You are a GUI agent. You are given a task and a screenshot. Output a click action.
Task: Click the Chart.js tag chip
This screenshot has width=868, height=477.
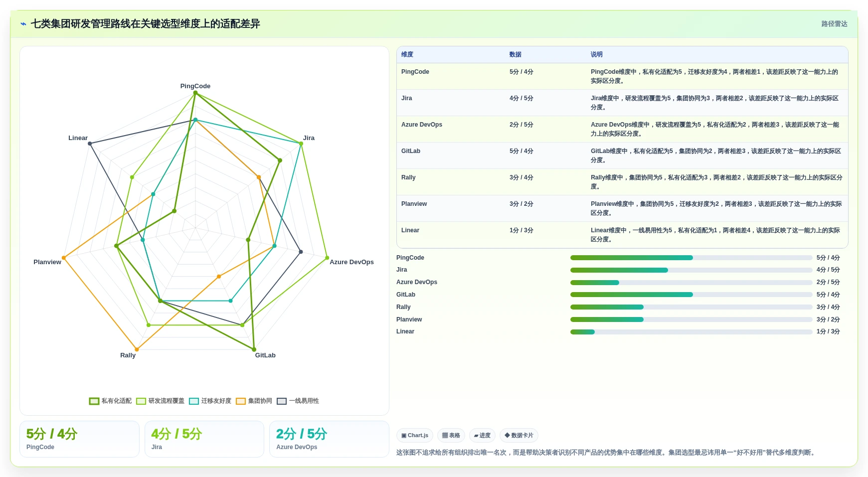[415, 435]
